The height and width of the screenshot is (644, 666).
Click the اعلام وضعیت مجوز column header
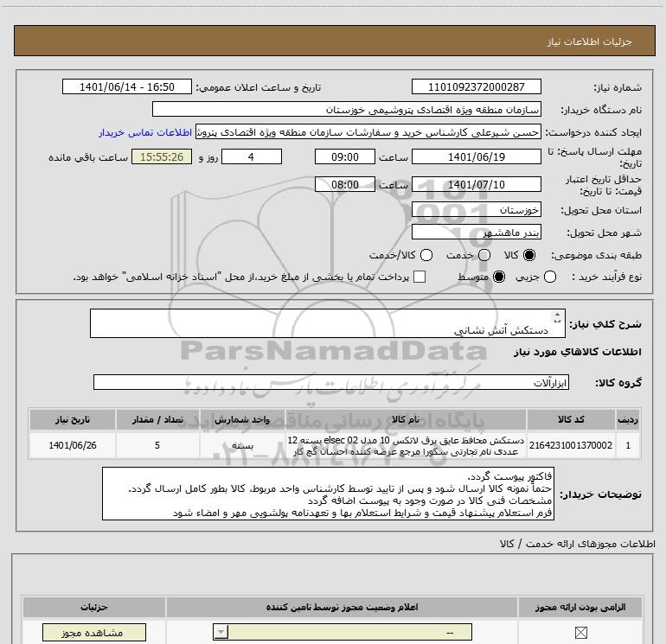point(342,607)
